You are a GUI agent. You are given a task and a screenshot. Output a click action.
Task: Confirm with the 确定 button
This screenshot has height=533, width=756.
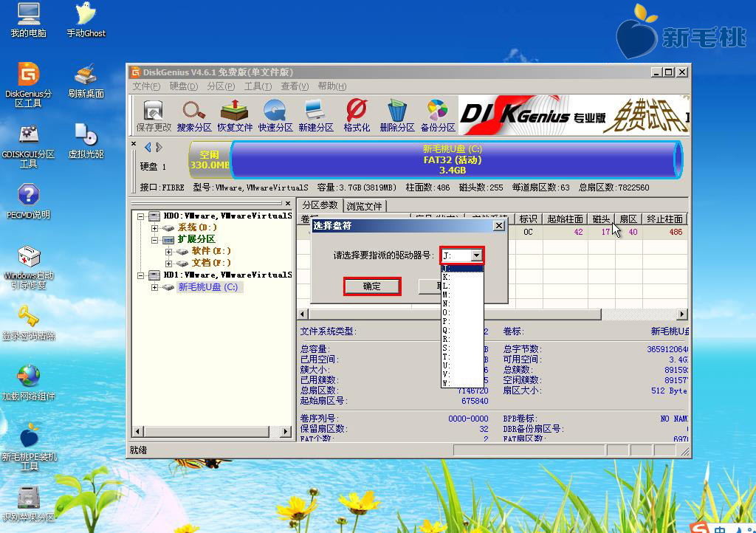point(372,286)
